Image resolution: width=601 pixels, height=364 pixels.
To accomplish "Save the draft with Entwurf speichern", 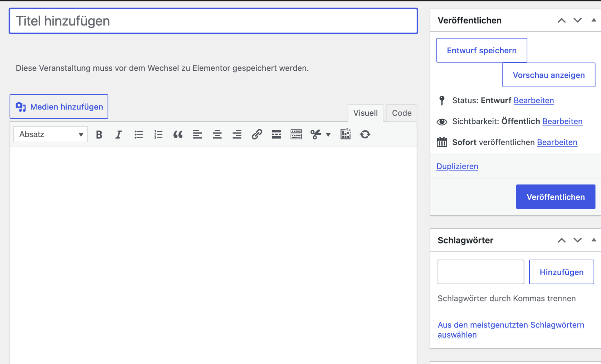I will 482,50.
